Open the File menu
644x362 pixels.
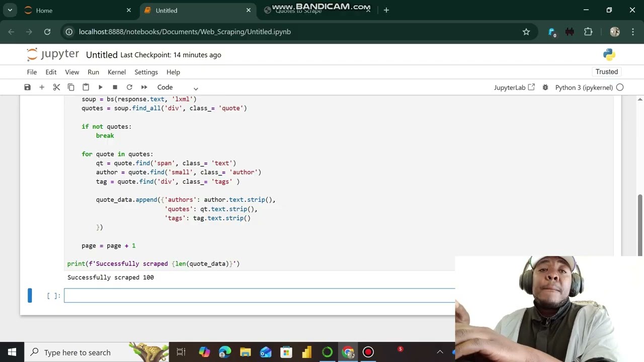click(x=32, y=72)
